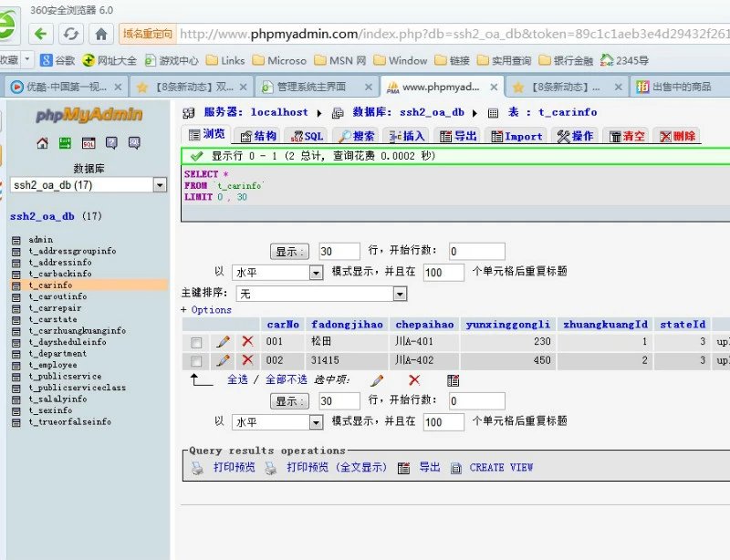Open the SQL query window icon in sidebar
Viewport: 730px width, 560px height.
pos(89,143)
